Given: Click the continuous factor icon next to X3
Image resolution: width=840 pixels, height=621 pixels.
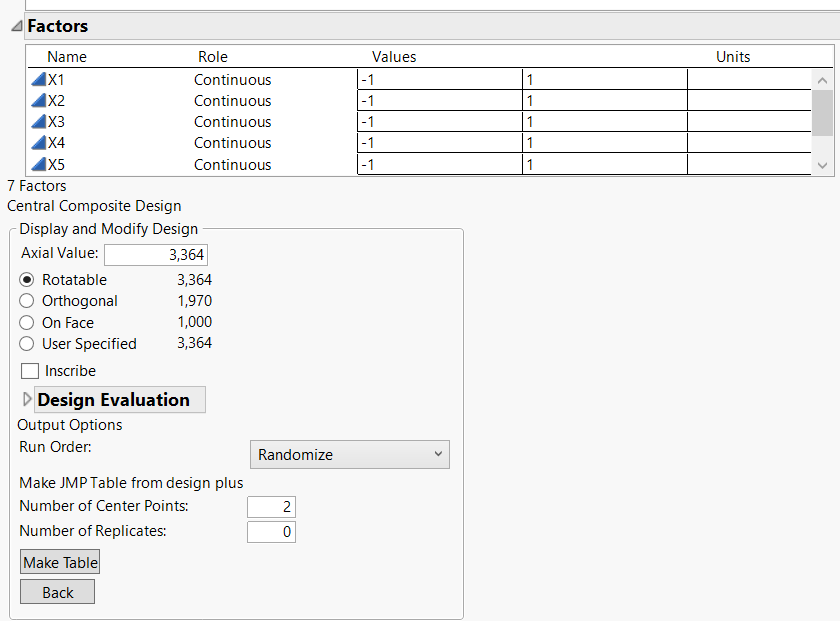Looking at the screenshot, I should click(39, 122).
